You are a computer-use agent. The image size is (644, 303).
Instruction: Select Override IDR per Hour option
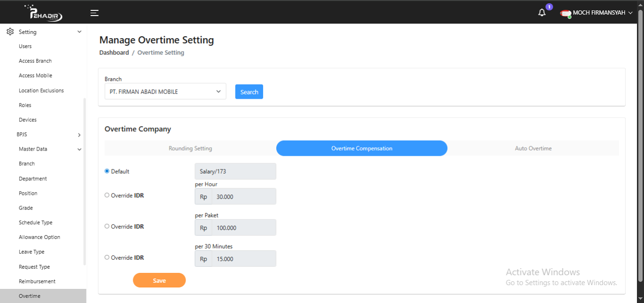pyautogui.click(x=107, y=195)
